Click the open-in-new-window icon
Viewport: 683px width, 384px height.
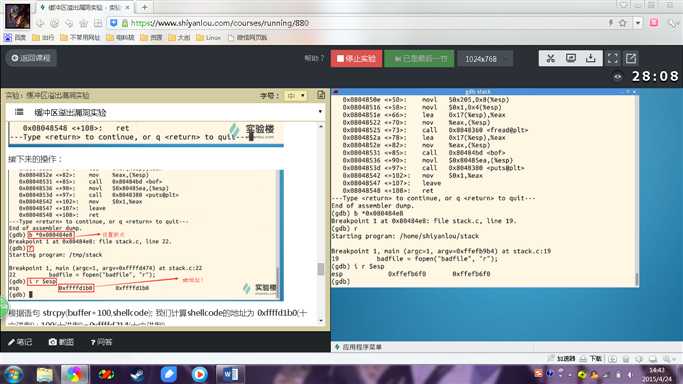click(x=631, y=58)
